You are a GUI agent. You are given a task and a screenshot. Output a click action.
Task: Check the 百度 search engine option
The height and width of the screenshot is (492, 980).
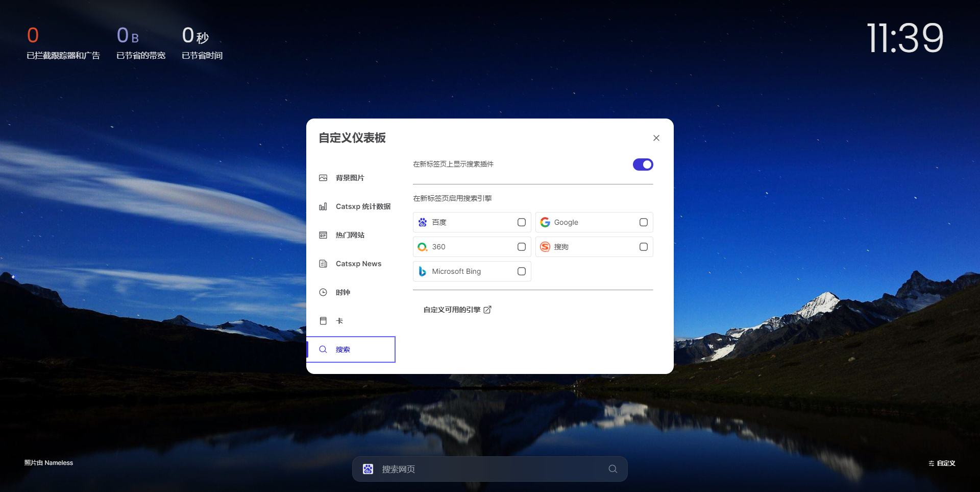(x=521, y=222)
